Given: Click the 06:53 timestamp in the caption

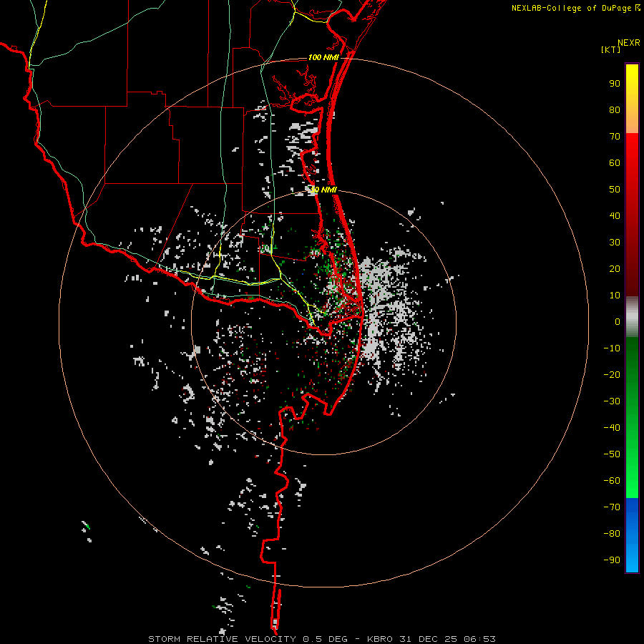Looking at the screenshot, I should tap(479, 639).
